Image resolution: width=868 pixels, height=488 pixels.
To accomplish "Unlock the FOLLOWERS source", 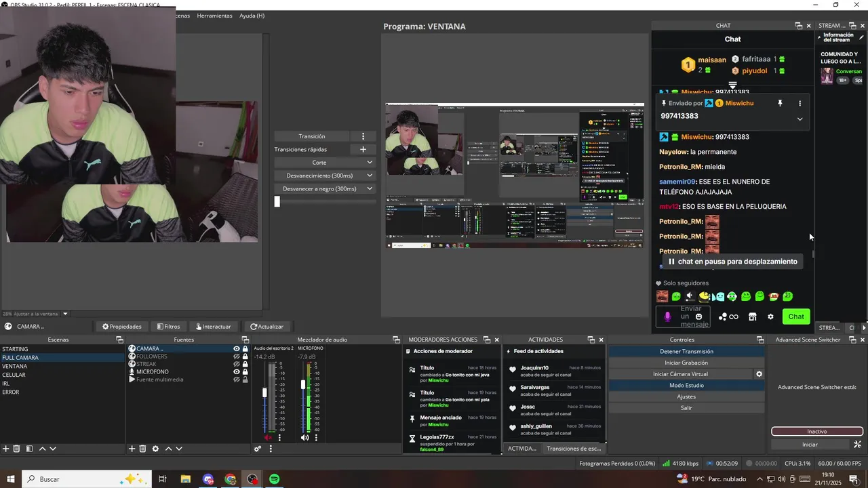I will click(x=245, y=357).
